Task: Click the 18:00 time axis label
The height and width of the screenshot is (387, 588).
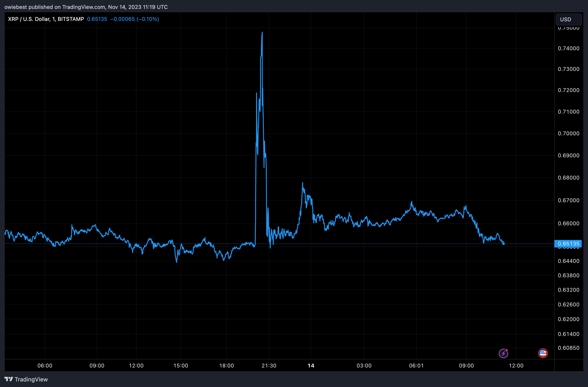Action: pyautogui.click(x=227, y=365)
